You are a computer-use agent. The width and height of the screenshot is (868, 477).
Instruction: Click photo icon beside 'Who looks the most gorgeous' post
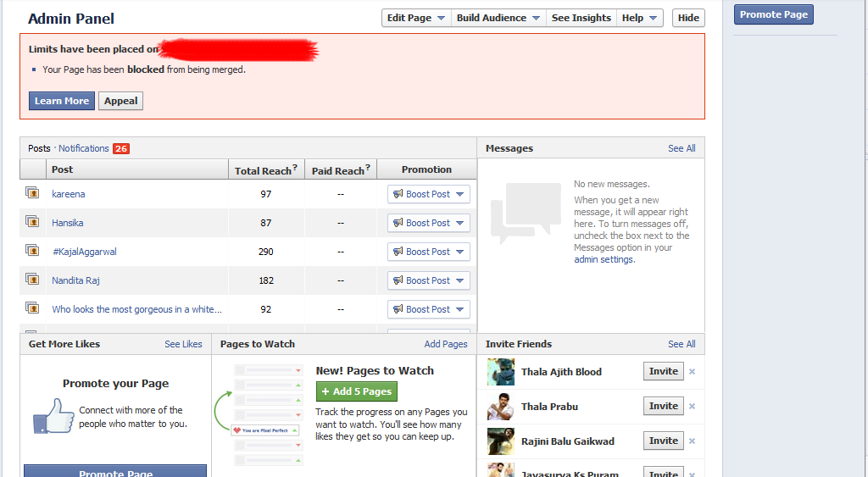click(x=32, y=308)
